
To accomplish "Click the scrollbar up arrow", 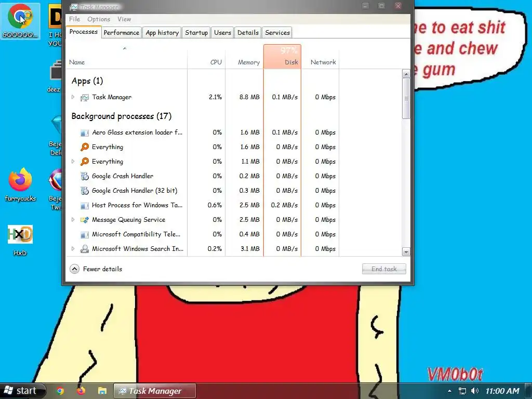I will pos(406,74).
